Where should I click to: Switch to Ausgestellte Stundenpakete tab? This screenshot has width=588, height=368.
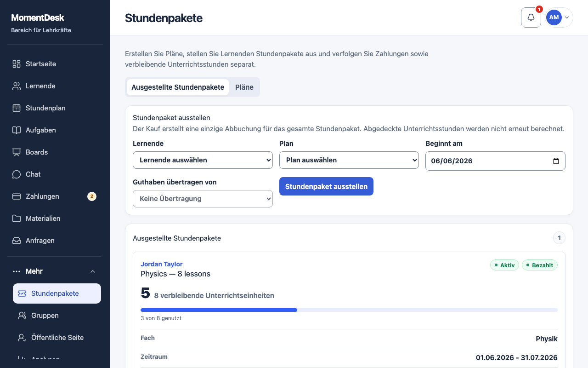[178, 87]
